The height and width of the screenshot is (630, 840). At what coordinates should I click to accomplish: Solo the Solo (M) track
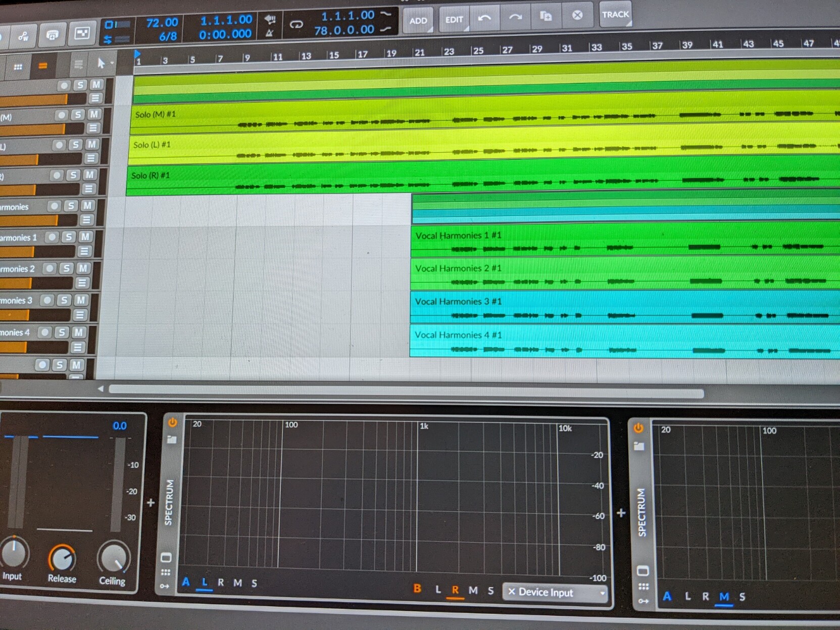78,115
